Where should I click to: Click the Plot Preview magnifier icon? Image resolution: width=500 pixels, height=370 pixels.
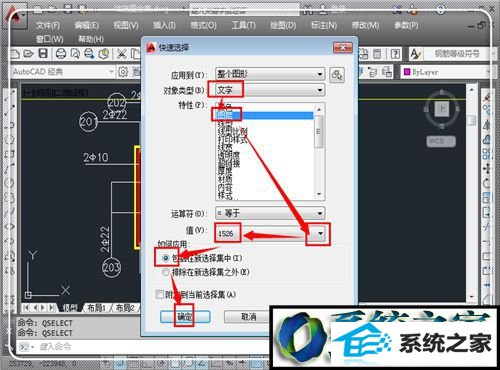[75, 54]
